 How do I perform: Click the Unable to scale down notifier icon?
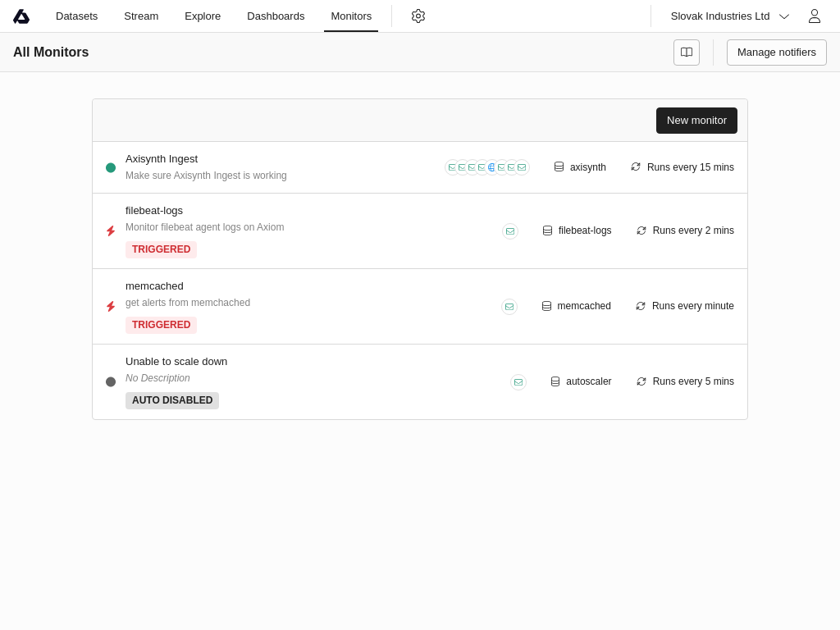[x=518, y=382]
